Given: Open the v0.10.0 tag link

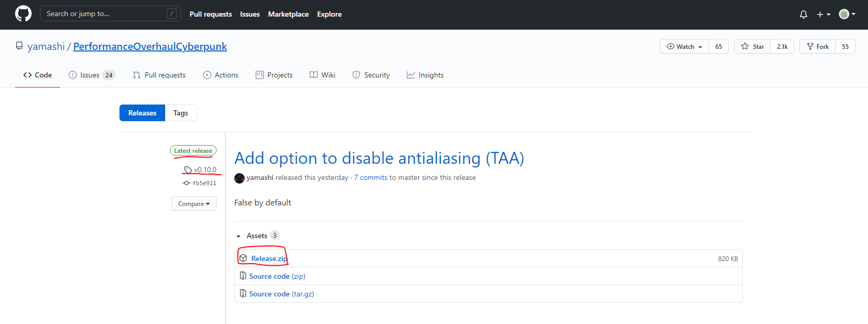Looking at the screenshot, I should click(x=201, y=170).
